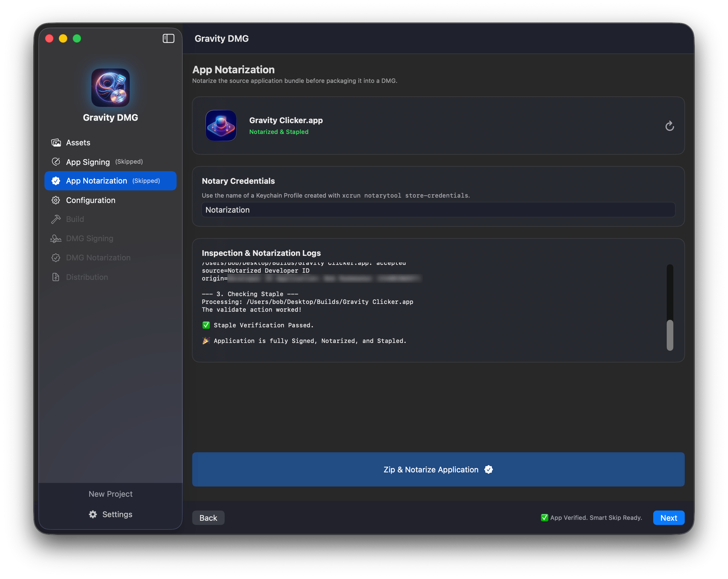Click the Gravity DMG logo in sidebar
728x579 pixels.
(111, 88)
